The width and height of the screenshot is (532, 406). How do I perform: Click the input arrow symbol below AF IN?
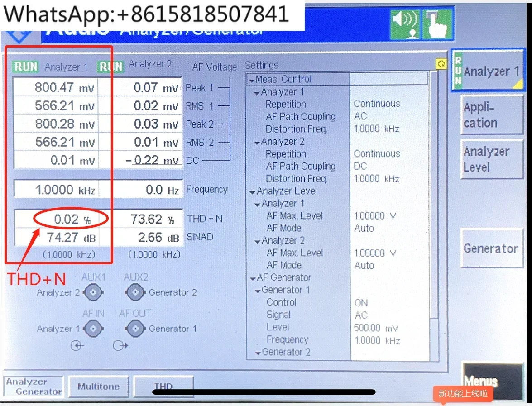(x=77, y=346)
